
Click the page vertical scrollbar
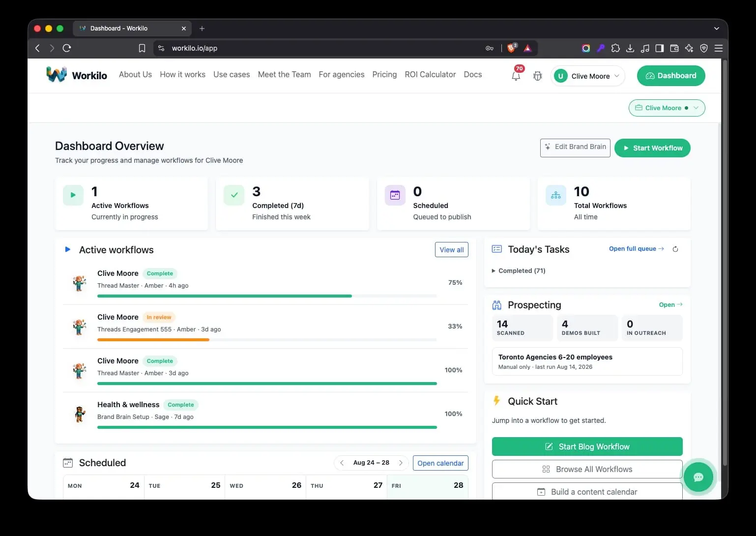coord(725,263)
